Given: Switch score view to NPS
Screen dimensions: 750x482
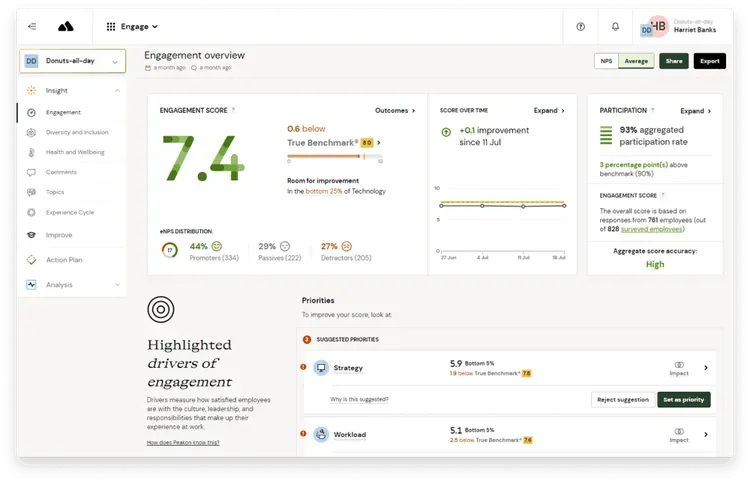Looking at the screenshot, I should (x=606, y=61).
